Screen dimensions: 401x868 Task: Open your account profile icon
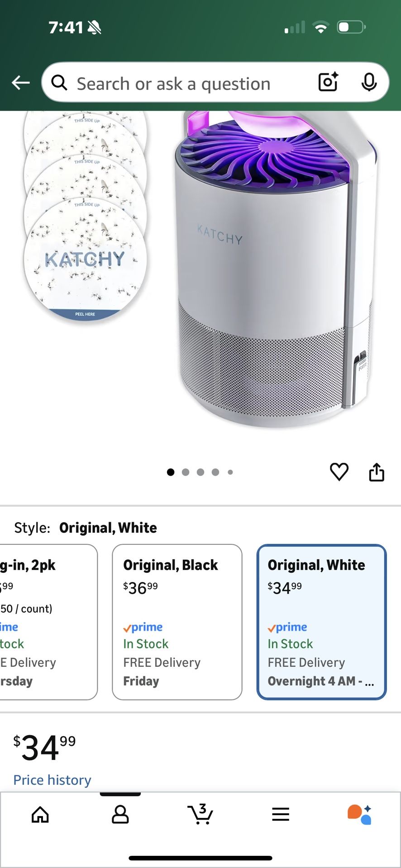point(120,815)
